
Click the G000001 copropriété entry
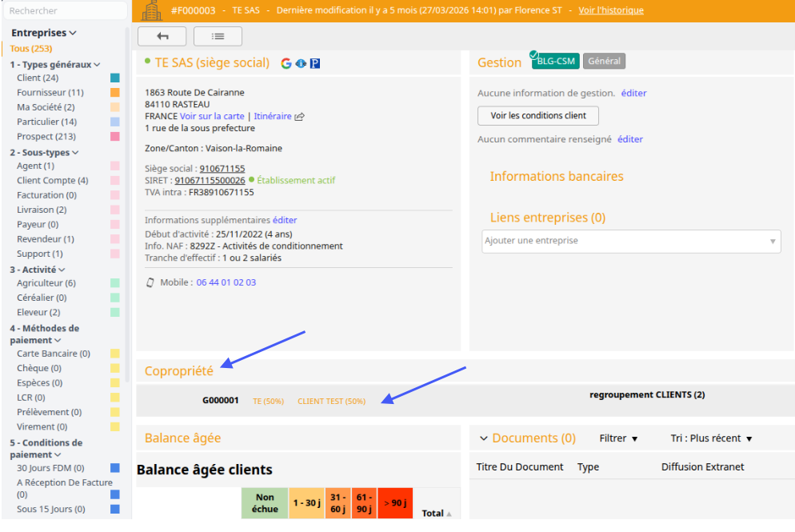(221, 400)
